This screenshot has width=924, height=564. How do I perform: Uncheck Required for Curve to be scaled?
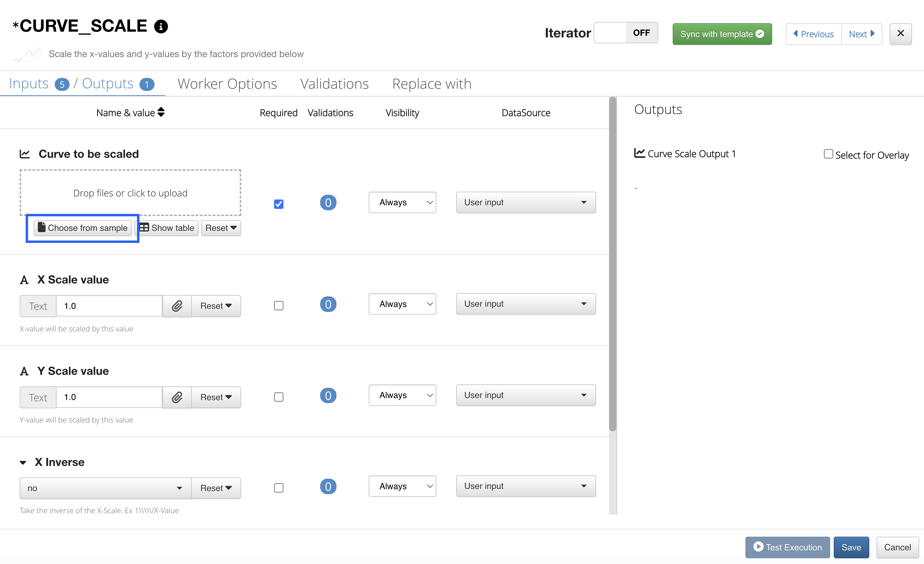point(279,204)
